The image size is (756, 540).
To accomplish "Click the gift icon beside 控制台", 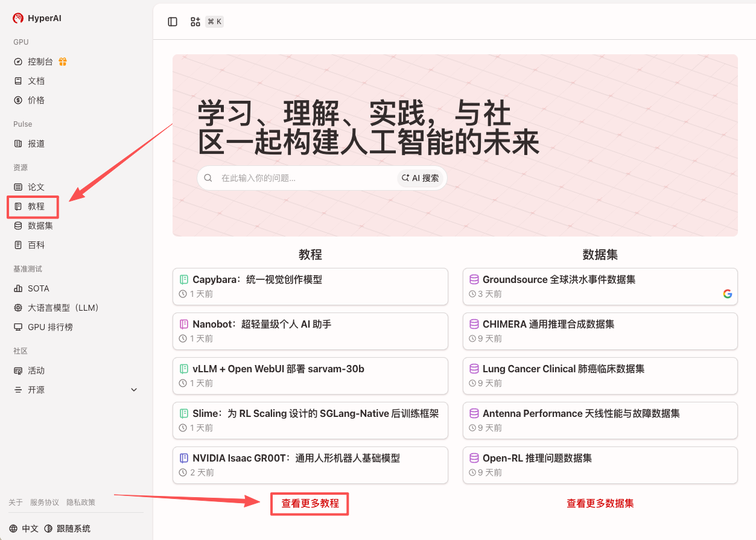I will [63, 62].
